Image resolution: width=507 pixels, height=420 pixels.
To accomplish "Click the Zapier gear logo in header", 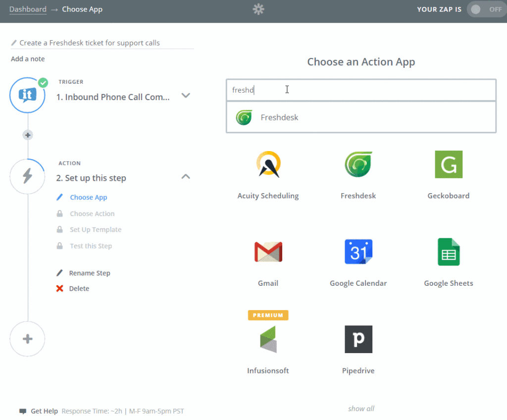I will 258,9.
